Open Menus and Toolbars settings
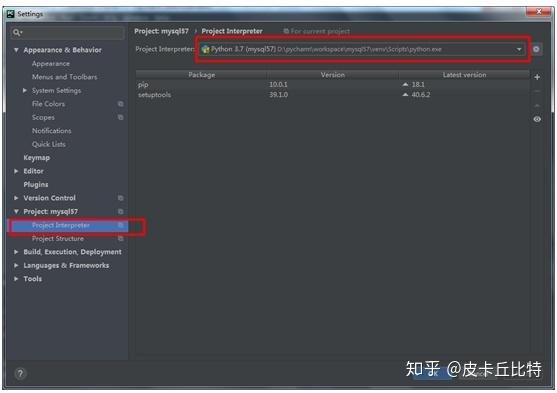This screenshot has height=393, width=557. click(65, 77)
